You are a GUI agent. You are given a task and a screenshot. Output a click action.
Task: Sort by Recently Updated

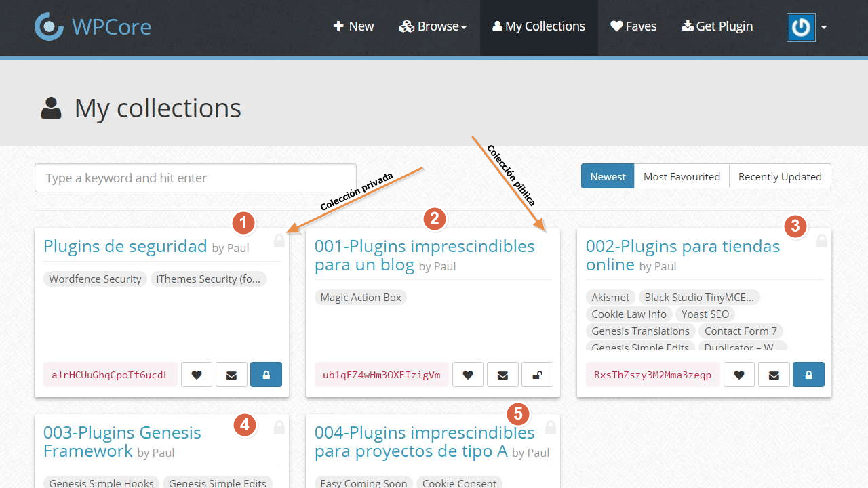pos(780,176)
